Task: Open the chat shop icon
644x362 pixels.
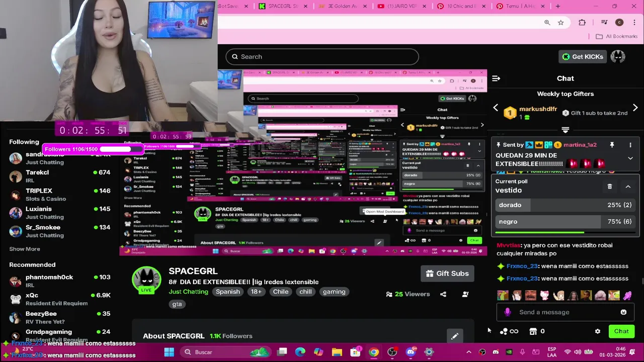Action: [533, 331]
